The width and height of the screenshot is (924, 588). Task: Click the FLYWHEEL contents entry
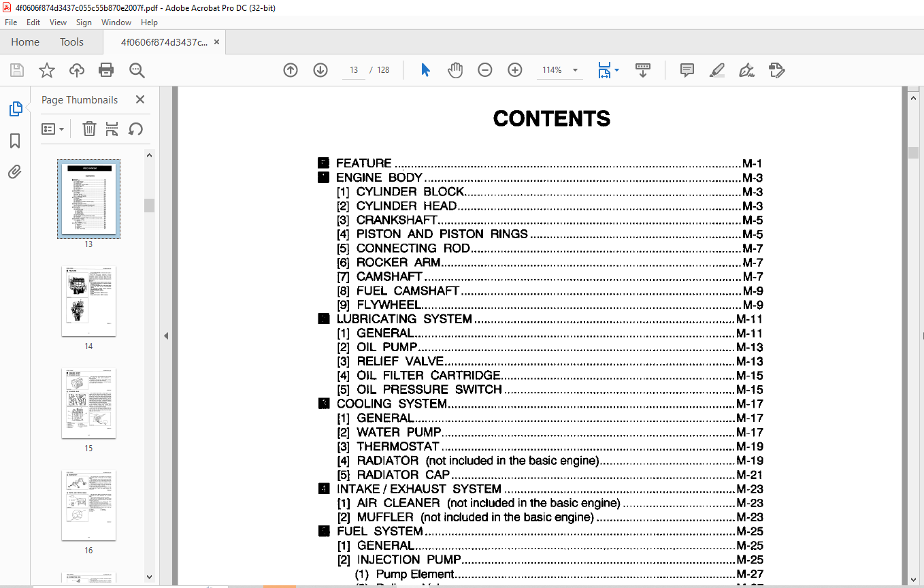click(550, 305)
